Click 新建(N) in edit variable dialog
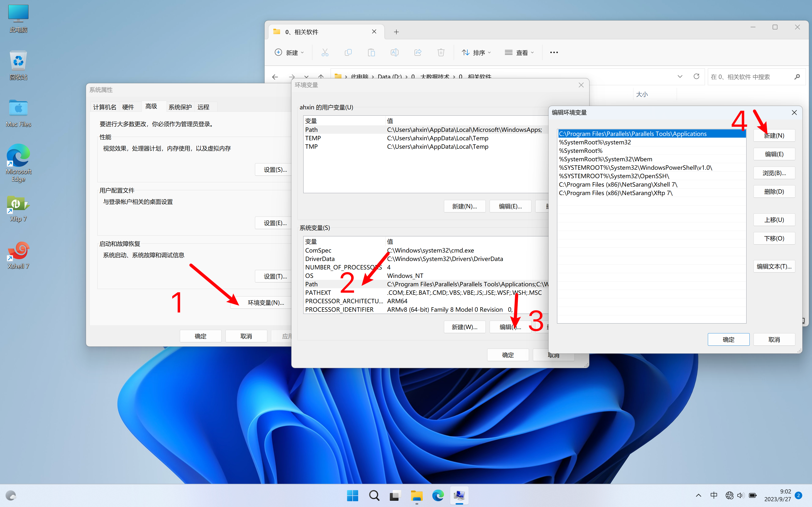Screen dimensions: 812x507 774,135
